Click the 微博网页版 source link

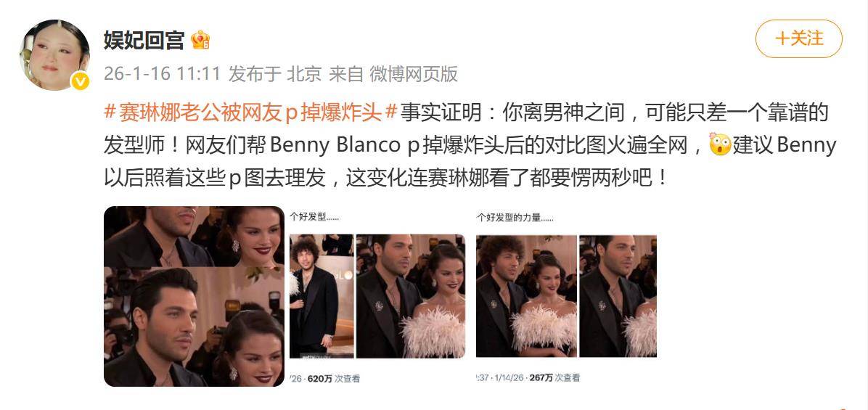414,73
